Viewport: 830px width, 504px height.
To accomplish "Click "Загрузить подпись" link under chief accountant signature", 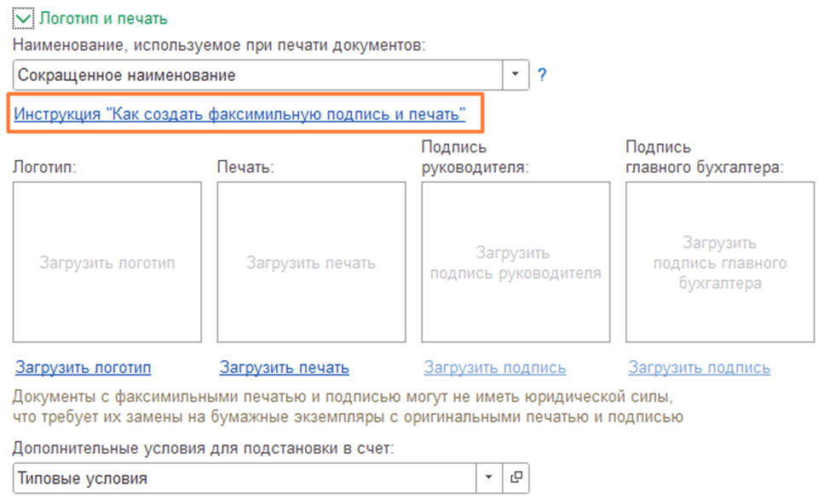I will tap(700, 368).
